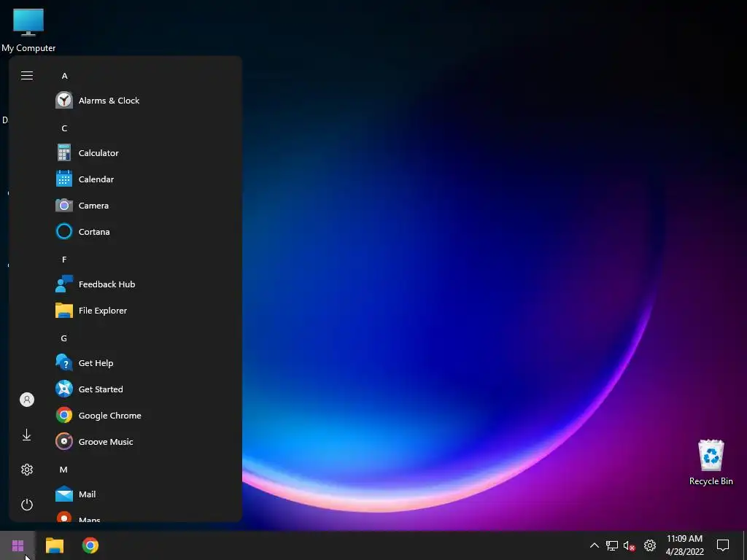Open the user account icon

27,400
